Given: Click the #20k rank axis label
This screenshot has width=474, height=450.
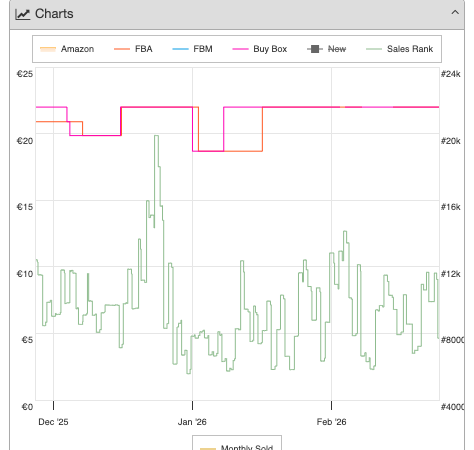Looking at the screenshot, I should [x=451, y=141].
